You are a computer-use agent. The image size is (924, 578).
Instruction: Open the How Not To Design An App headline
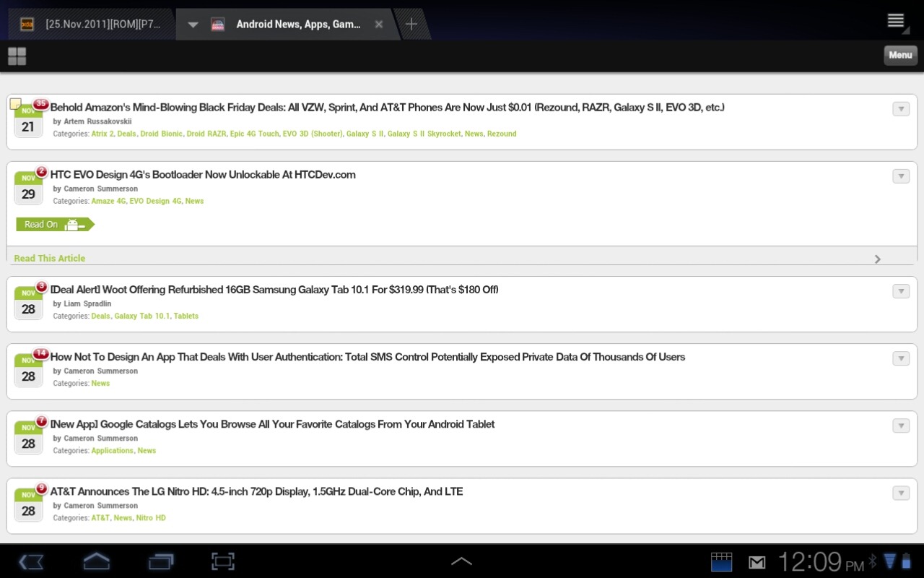pos(367,357)
